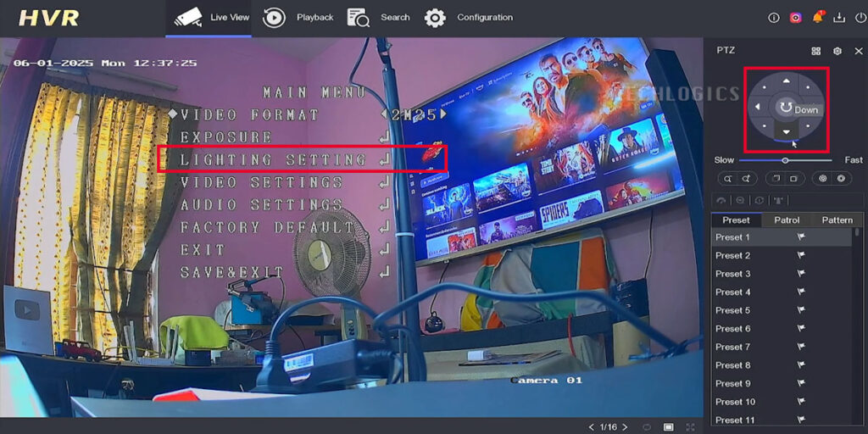The image size is (868, 434).
Task: Open the notifications bell icon
Action: [818, 17]
